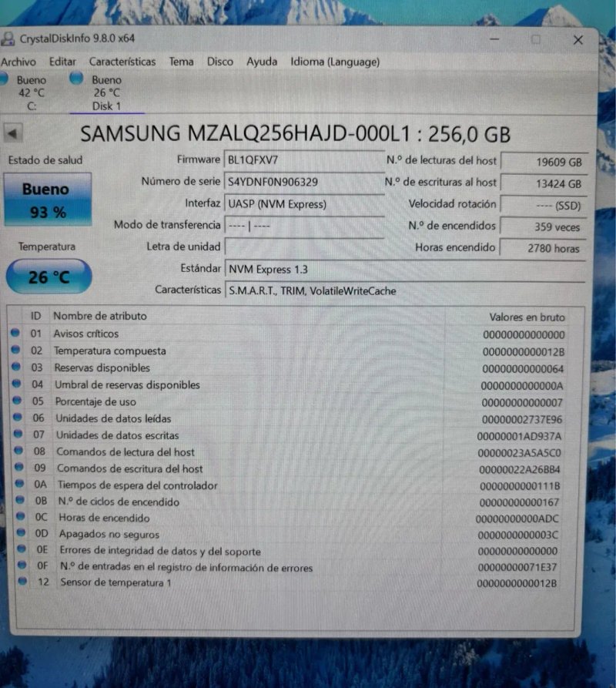Minimize the CrystalDiskInfo window
616x688 pixels.
494,39
